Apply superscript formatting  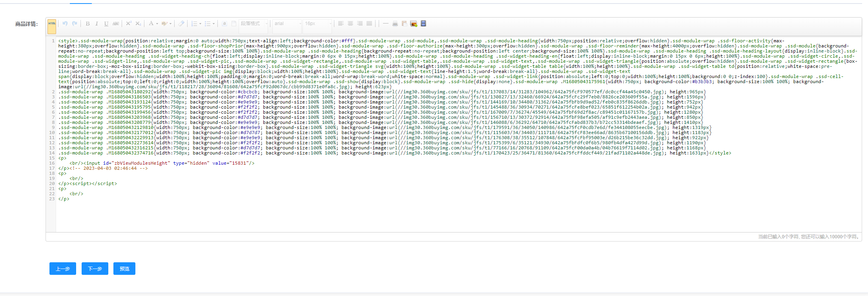(x=129, y=24)
